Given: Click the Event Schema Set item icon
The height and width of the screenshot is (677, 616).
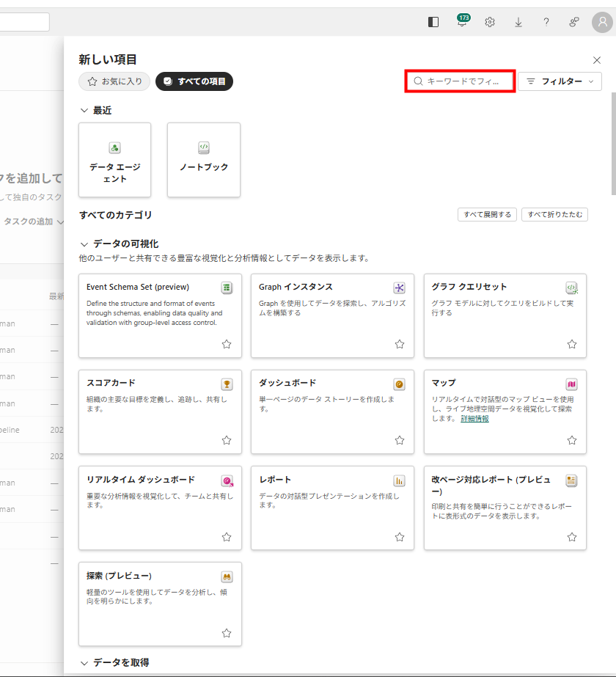Looking at the screenshot, I should tap(227, 288).
